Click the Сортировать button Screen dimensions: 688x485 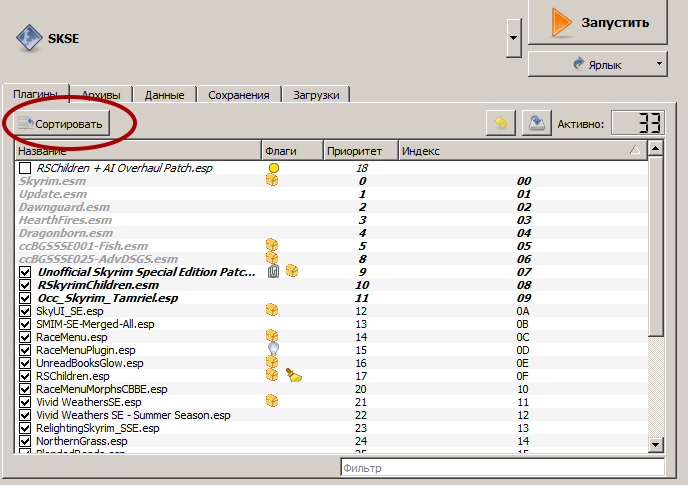61,124
